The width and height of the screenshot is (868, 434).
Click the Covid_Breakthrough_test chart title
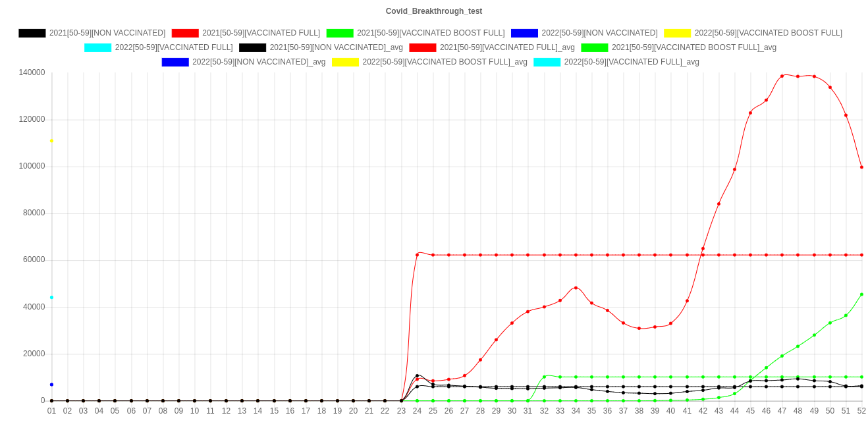coord(434,11)
